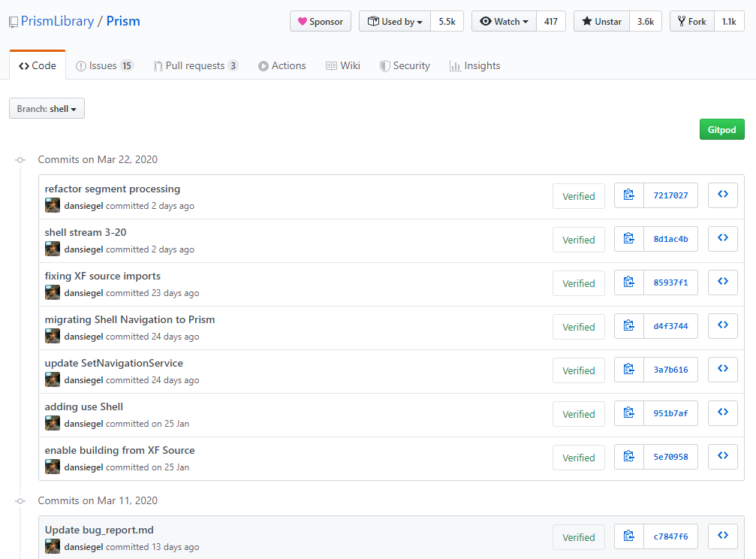Switch to the Issues tab
The image size is (756, 559).
[104, 65]
